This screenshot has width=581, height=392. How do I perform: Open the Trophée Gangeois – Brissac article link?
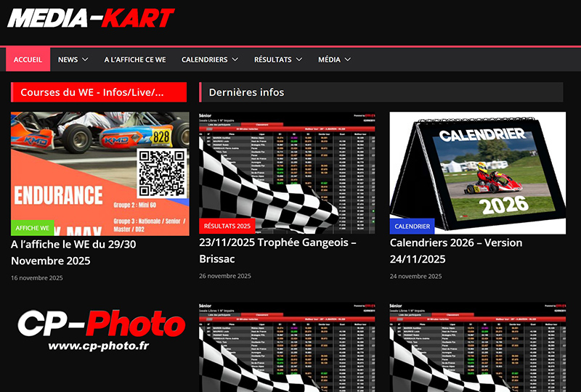coord(277,250)
